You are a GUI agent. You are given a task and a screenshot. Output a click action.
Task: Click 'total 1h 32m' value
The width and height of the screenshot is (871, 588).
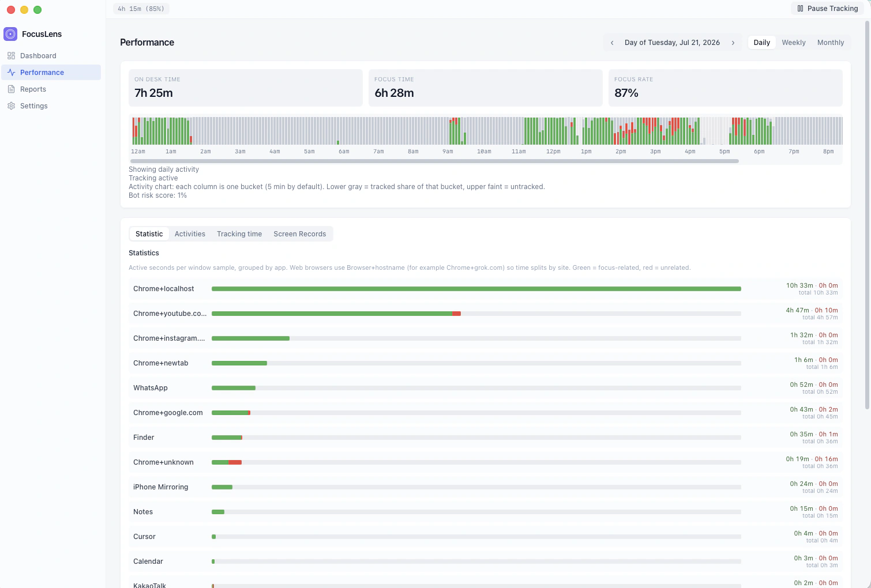(x=820, y=342)
